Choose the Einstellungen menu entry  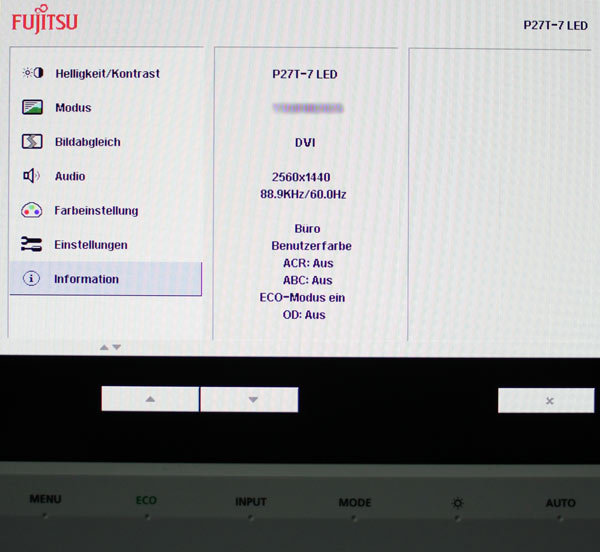point(91,245)
